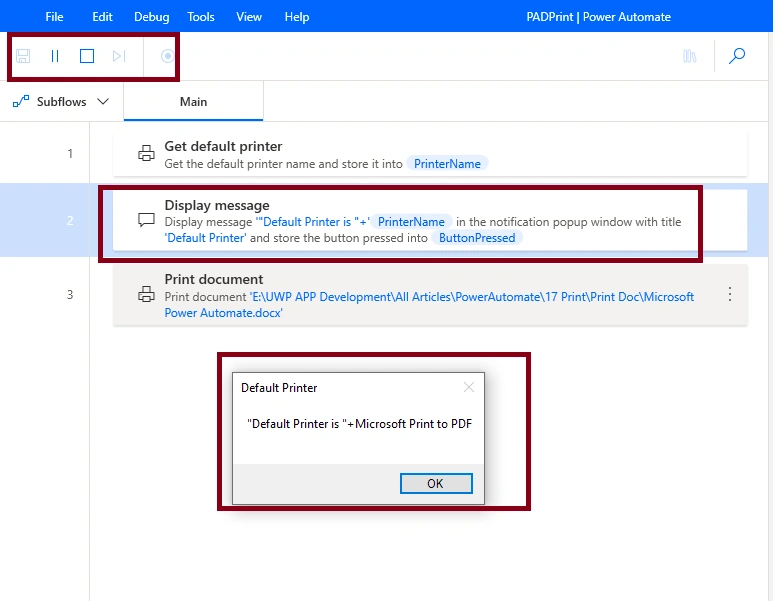Click the 'Default Printer' title text link
Viewport: 777px width, 601px height.
coord(205,238)
